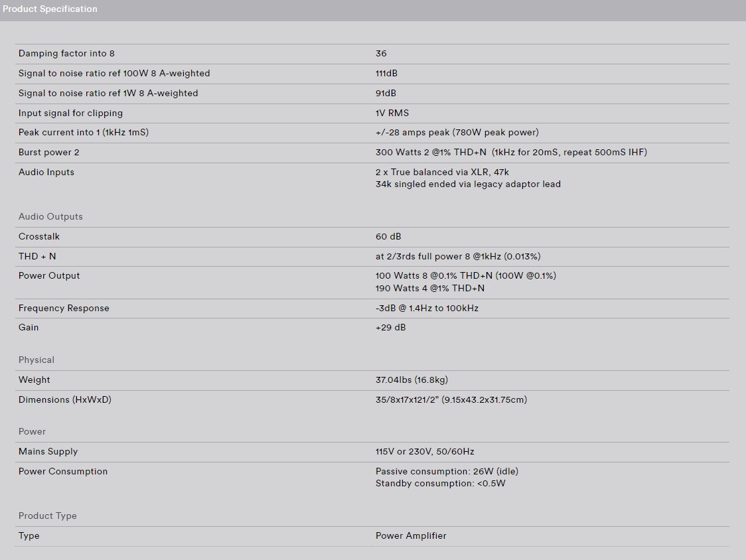Click the Power Consumption label
Viewport: 746px width, 560px height.
click(63, 472)
